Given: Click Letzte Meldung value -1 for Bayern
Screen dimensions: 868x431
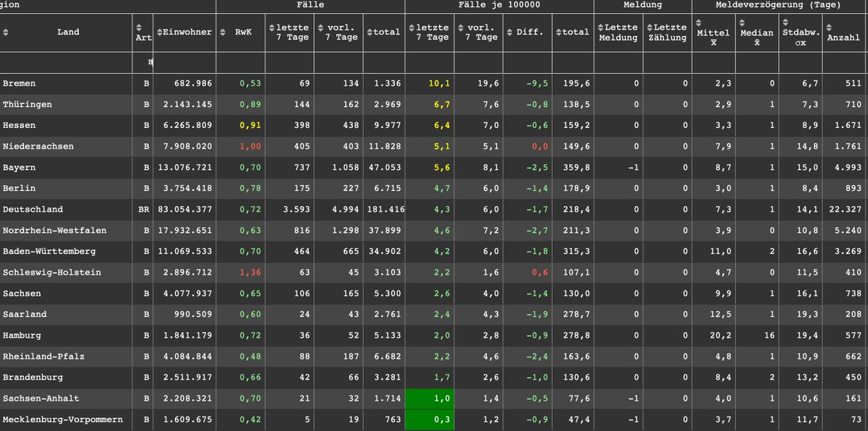Looking at the screenshot, I should click(x=634, y=168).
